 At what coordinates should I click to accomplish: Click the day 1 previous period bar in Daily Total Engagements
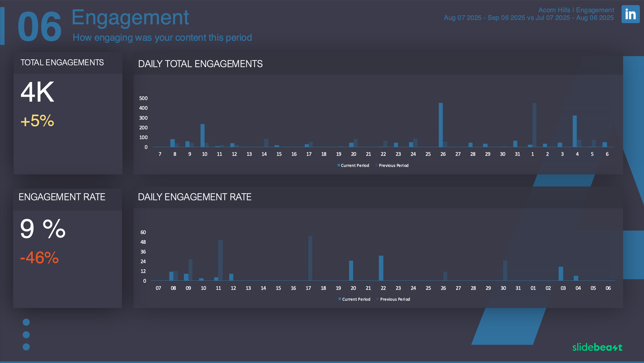point(534,125)
